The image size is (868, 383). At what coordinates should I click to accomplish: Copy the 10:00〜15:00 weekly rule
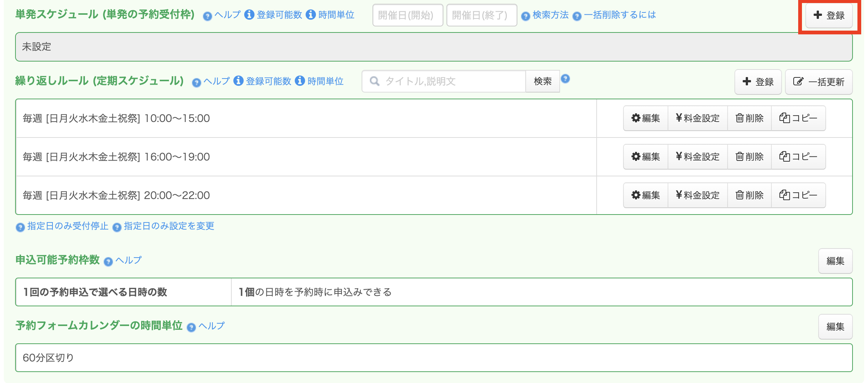click(798, 118)
